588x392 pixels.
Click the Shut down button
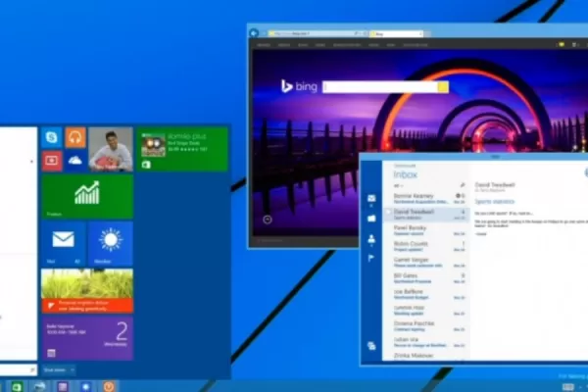click(55, 369)
